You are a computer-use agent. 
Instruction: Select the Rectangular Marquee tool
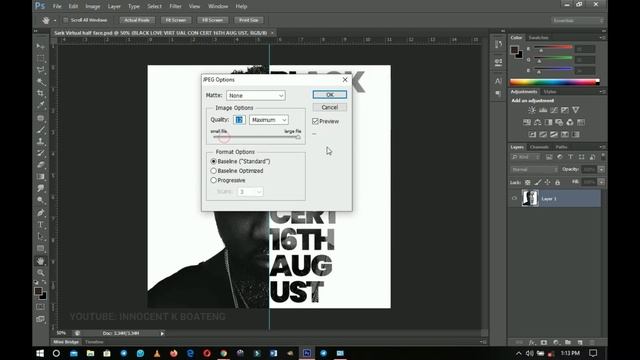point(40,58)
